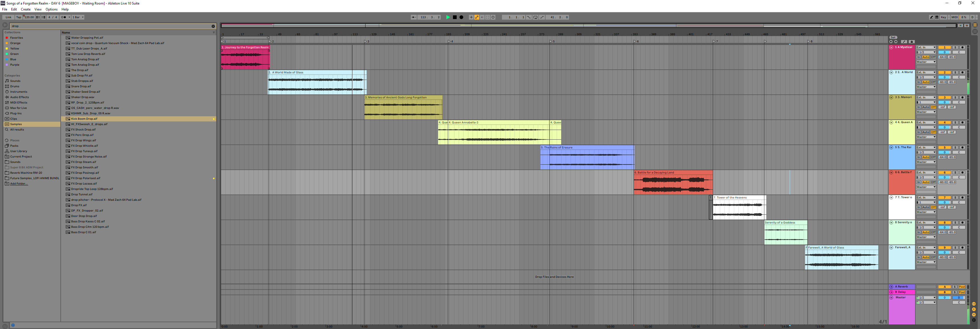Solo track 1 A Mystical
980x329 pixels.
point(955,47)
